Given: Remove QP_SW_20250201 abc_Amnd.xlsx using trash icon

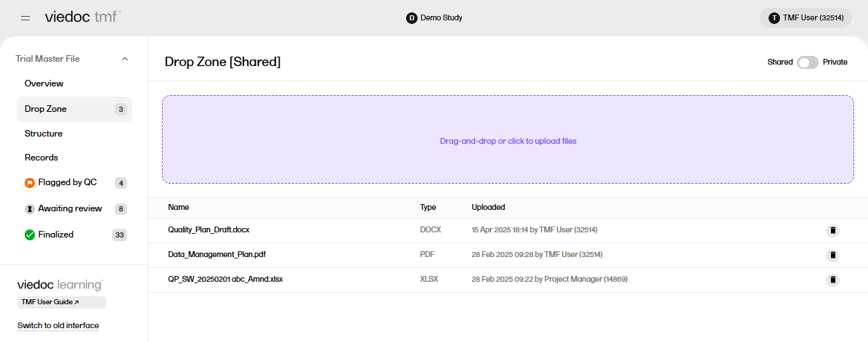Looking at the screenshot, I should (832, 280).
